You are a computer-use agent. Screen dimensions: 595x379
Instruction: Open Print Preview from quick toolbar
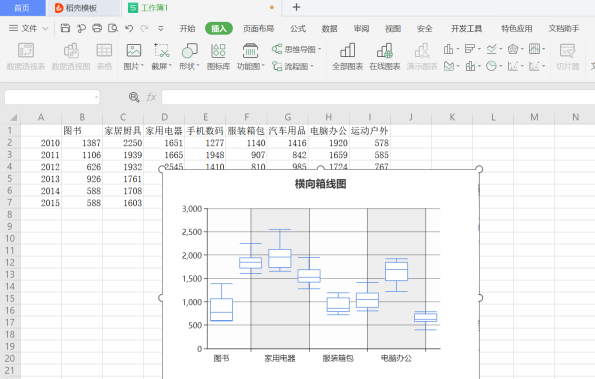click(x=113, y=28)
